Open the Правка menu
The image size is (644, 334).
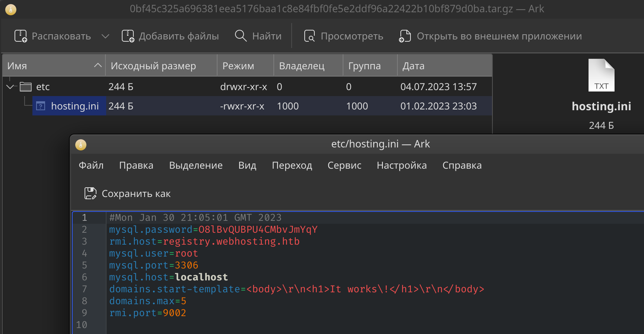(x=136, y=165)
